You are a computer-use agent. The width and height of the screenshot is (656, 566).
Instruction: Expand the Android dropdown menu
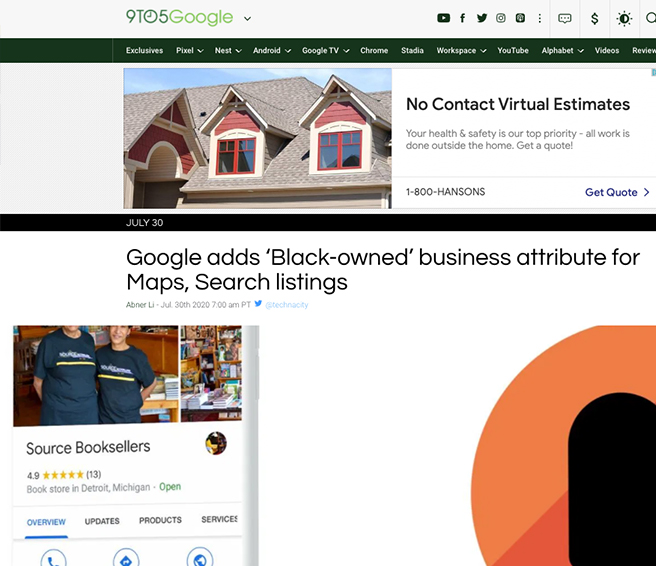(272, 51)
